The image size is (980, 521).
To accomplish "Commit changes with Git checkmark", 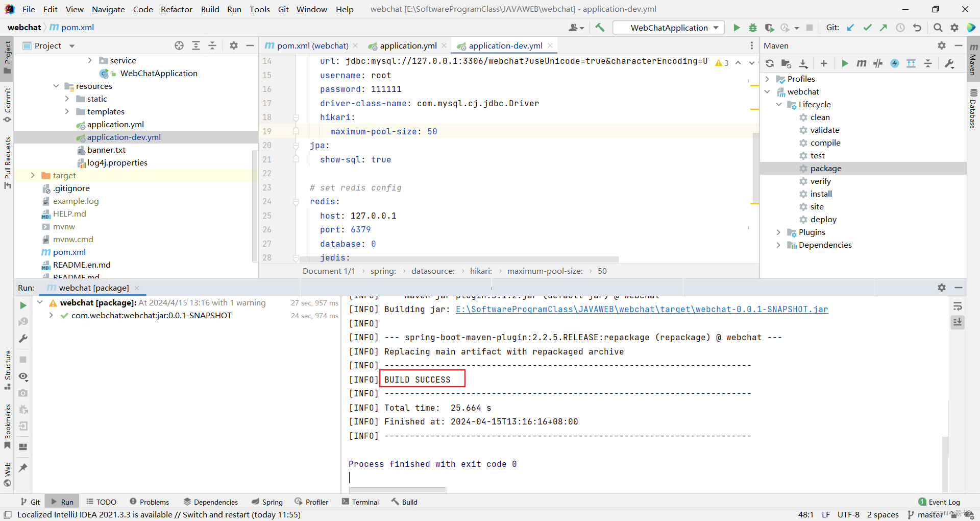I will tap(867, 28).
